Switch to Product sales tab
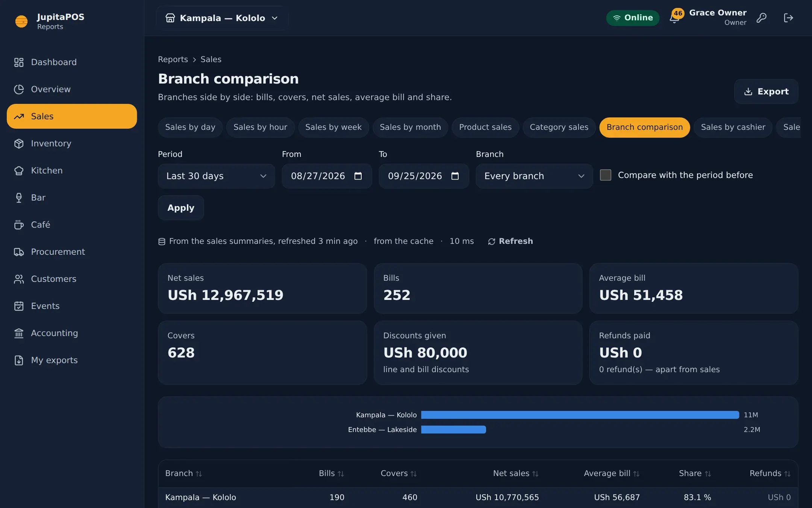Image resolution: width=812 pixels, height=508 pixels. 485,127
